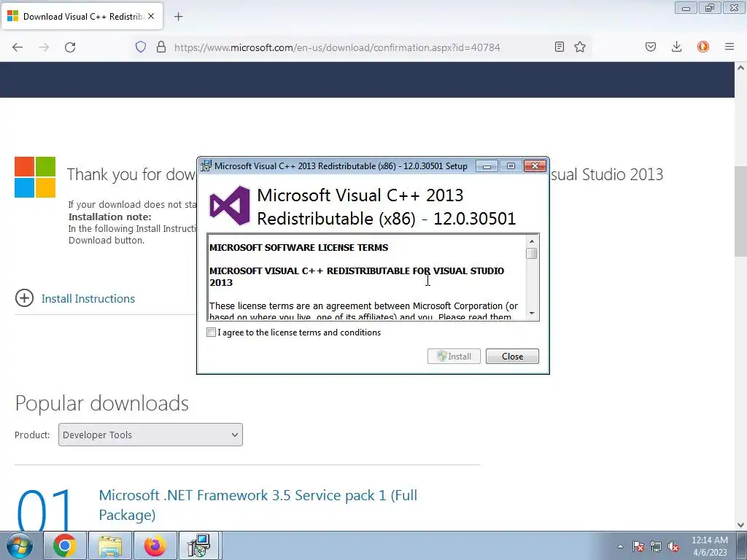Minimize the Firefox window

[686, 8]
